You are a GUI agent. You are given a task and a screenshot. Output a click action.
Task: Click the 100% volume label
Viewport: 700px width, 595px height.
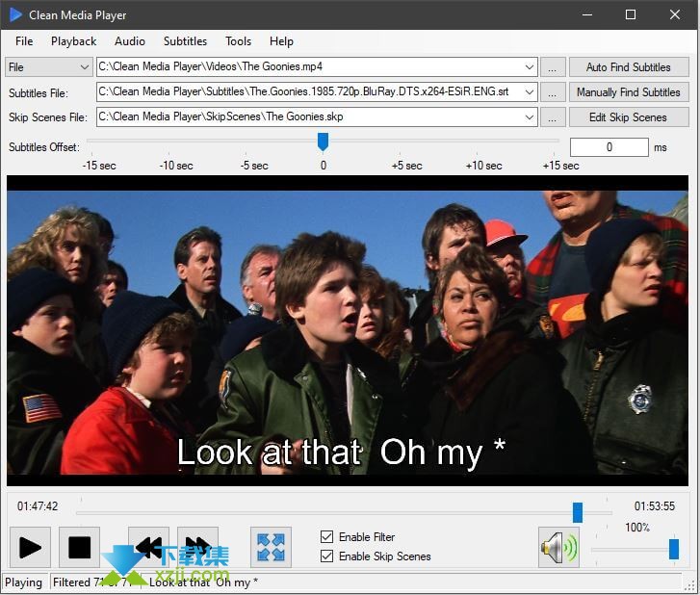pyautogui.click(x=637, y=528)
